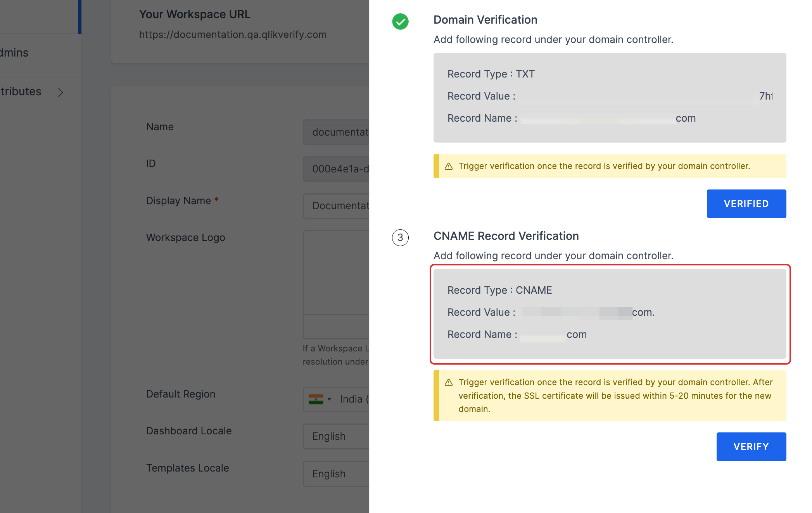Click the blue VERIFIED button
Screen dimensions: 812x513
point(746,204)
